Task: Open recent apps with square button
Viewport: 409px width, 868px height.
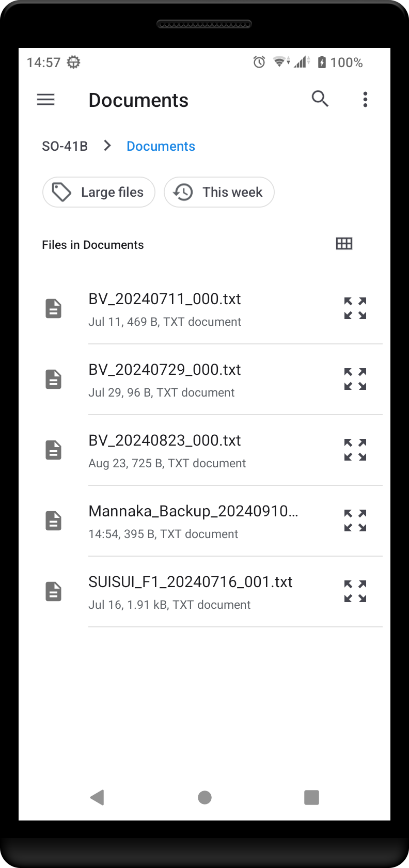Action: click(311, 797)
